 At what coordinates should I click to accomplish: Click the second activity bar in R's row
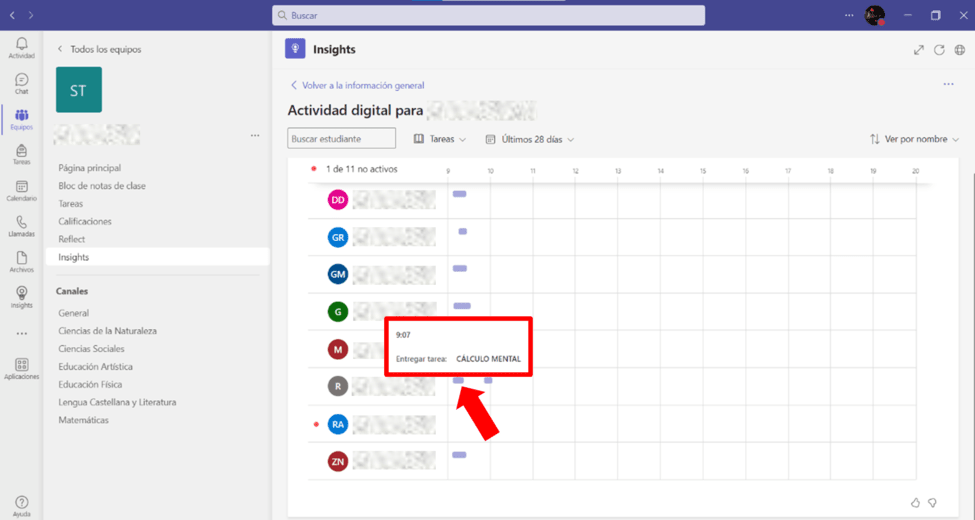(x=488, y=381)
